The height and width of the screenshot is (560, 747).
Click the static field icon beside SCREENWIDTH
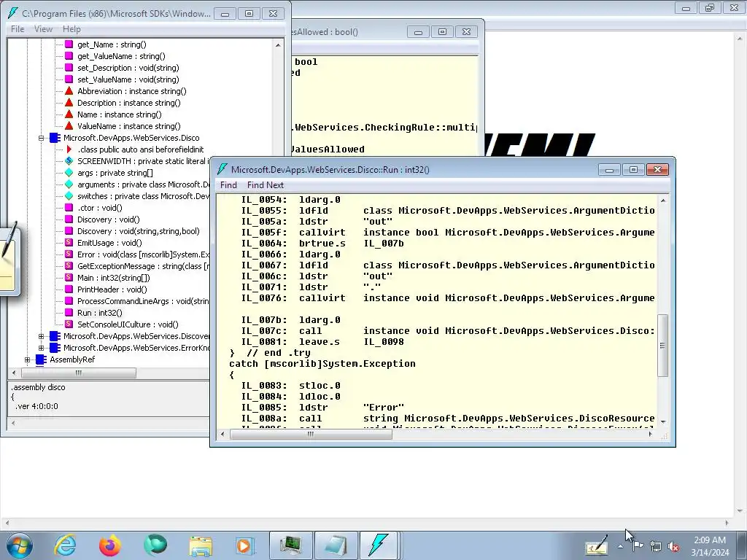click(x=69, y=161)
